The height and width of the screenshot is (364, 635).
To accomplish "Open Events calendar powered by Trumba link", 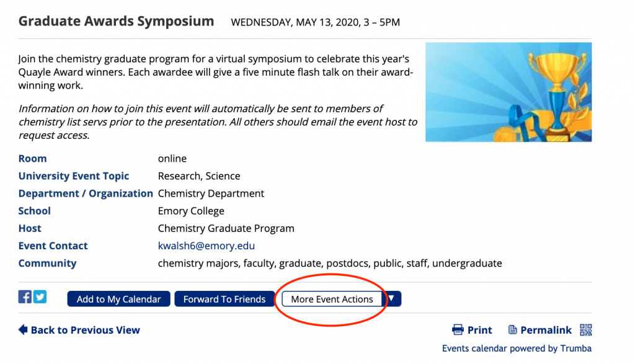I will coord(517,348).
